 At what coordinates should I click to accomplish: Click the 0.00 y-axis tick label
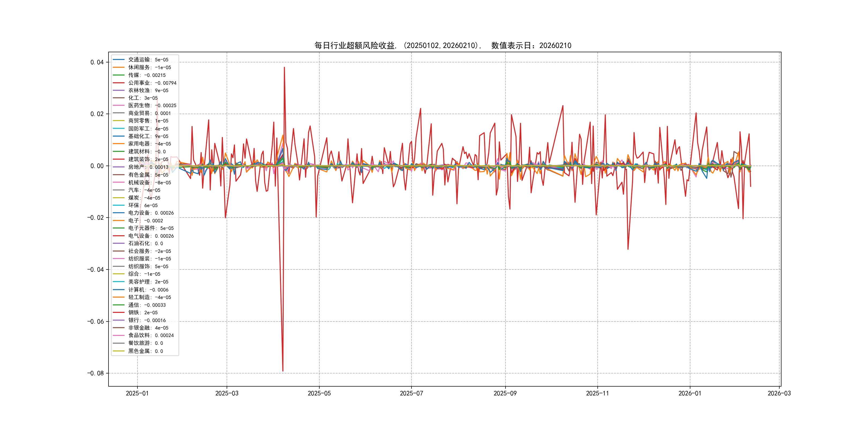coord(97,166)
